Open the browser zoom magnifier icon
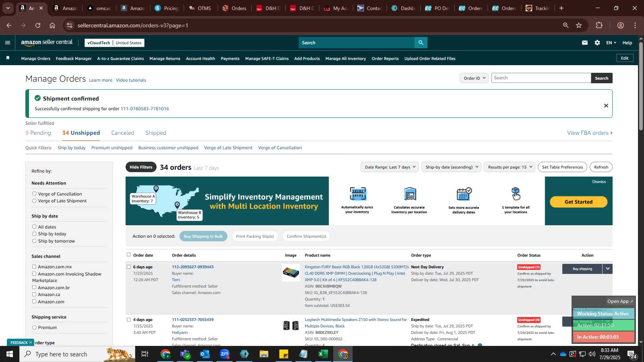 coord(566,25)
